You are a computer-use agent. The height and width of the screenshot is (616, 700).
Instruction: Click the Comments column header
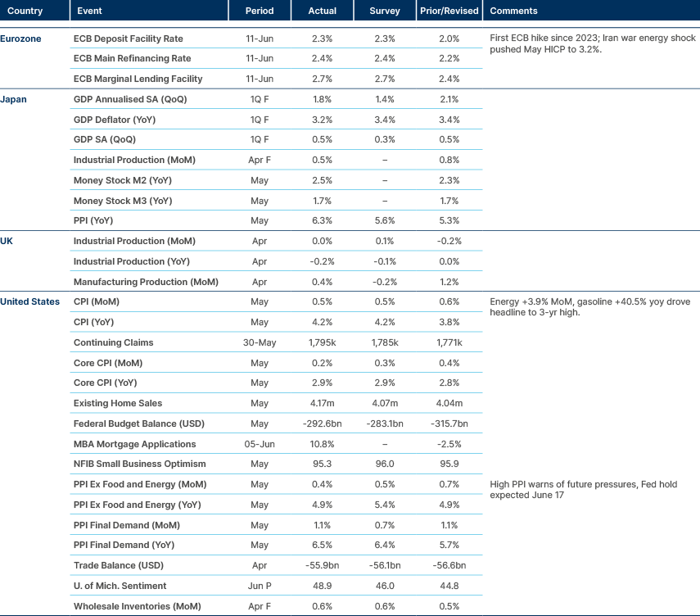click(513, 11)
